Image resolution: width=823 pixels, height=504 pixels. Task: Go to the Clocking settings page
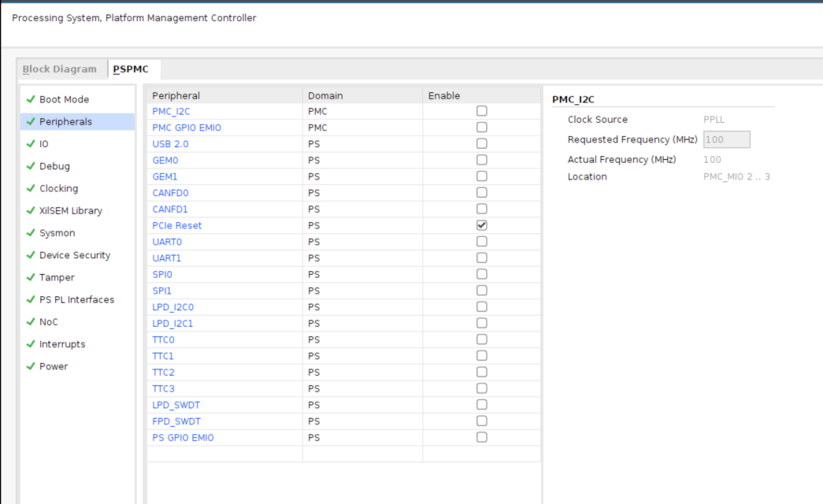pos(59,189)
